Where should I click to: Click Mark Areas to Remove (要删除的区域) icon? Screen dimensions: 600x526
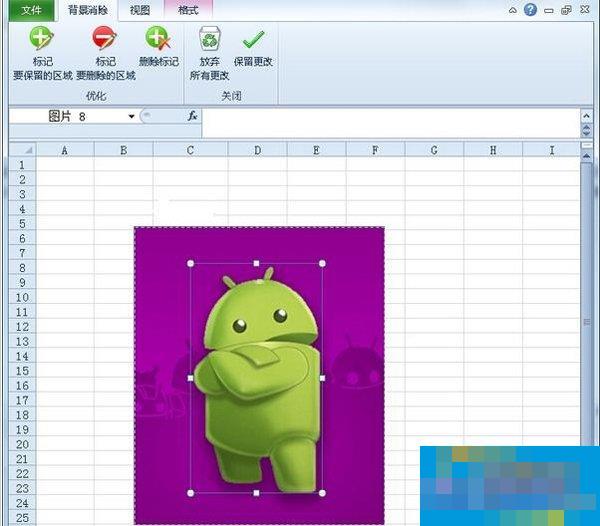(x=104, y=38)
